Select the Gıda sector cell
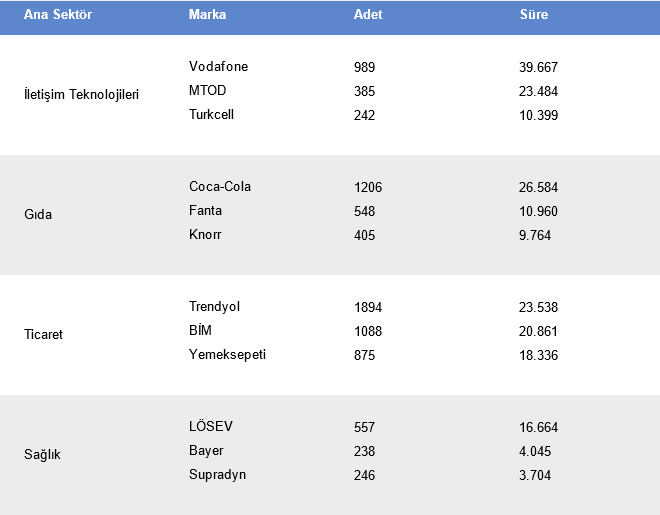 coord(38,215)
